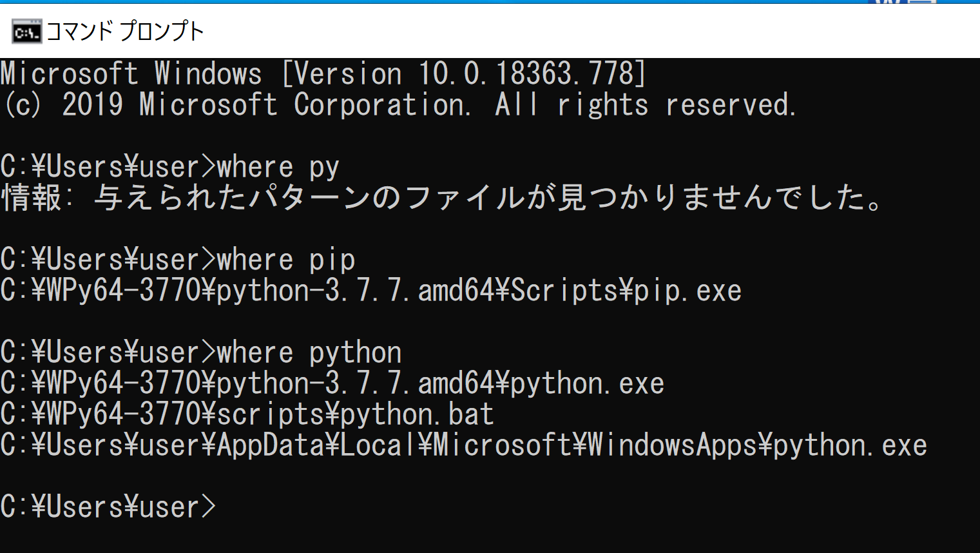Image resolution: width=980 pixels, height=553 pixels.
Task: Click the WindowsApps¥python.exe path line
Action: 464,445
